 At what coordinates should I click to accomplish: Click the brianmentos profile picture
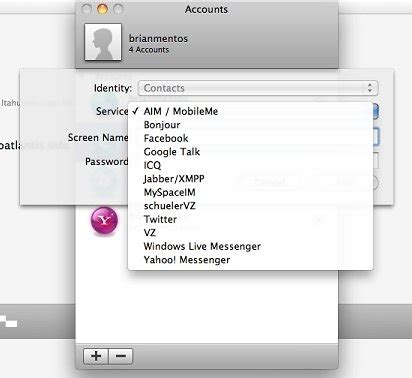103,42
